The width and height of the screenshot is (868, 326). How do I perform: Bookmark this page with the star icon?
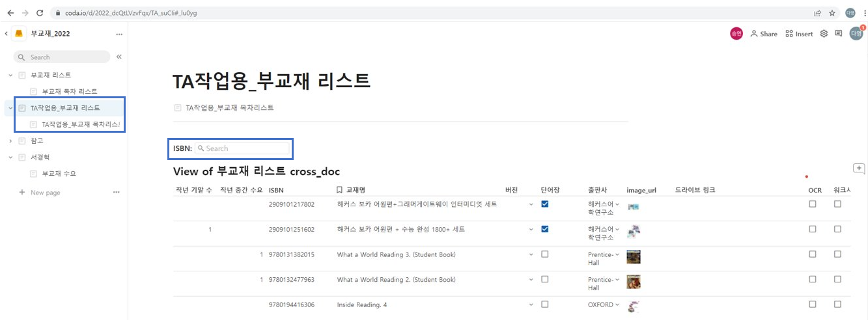tap(832, 12)
